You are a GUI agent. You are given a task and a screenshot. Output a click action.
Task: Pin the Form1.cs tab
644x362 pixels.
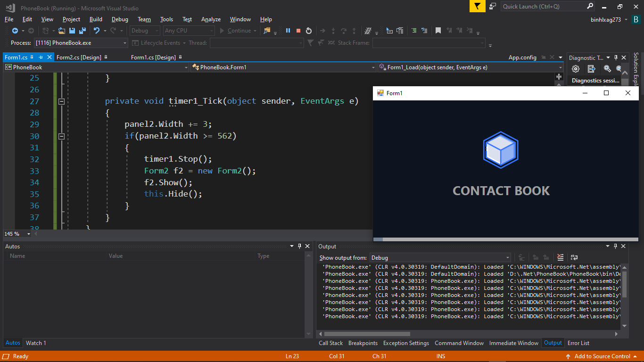click(x=41, y=57)
